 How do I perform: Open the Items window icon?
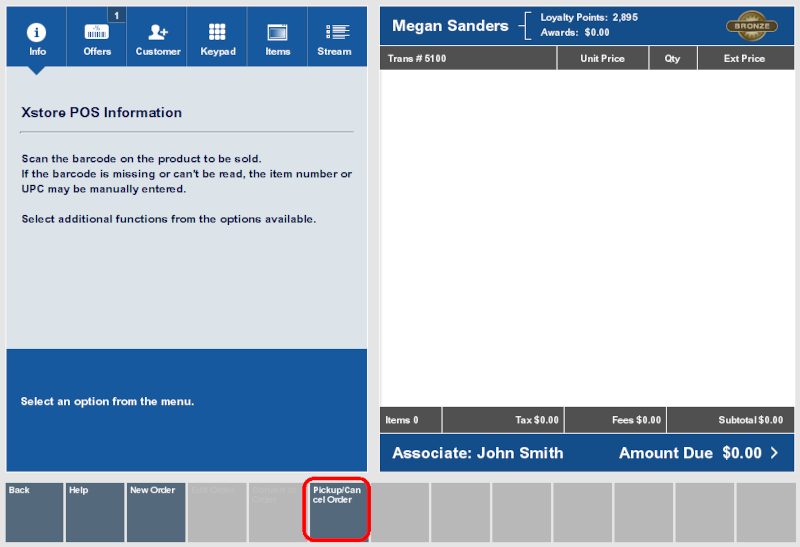coord(278,32)
